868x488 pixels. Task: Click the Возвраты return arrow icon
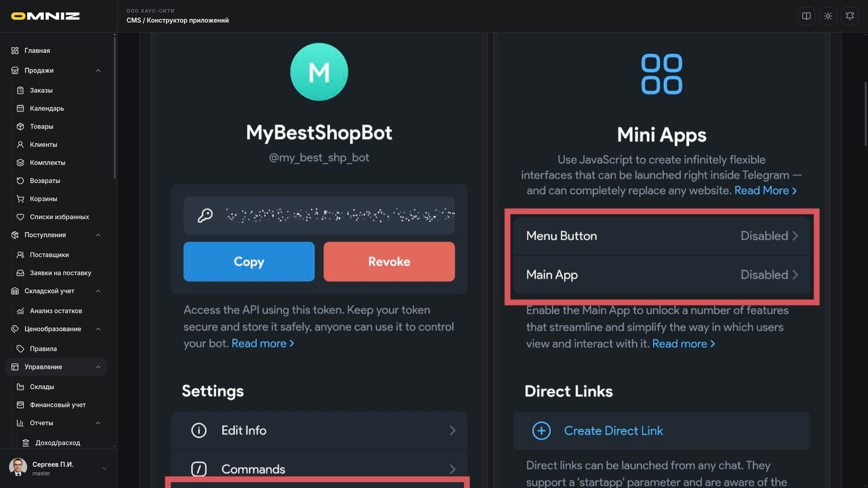tap(20, 181)
